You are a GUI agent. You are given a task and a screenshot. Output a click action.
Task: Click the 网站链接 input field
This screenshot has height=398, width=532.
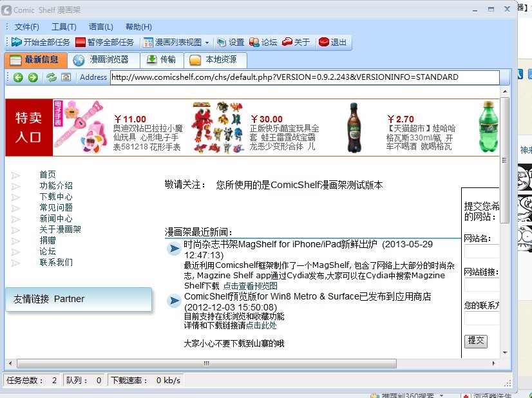click(482, 285)
